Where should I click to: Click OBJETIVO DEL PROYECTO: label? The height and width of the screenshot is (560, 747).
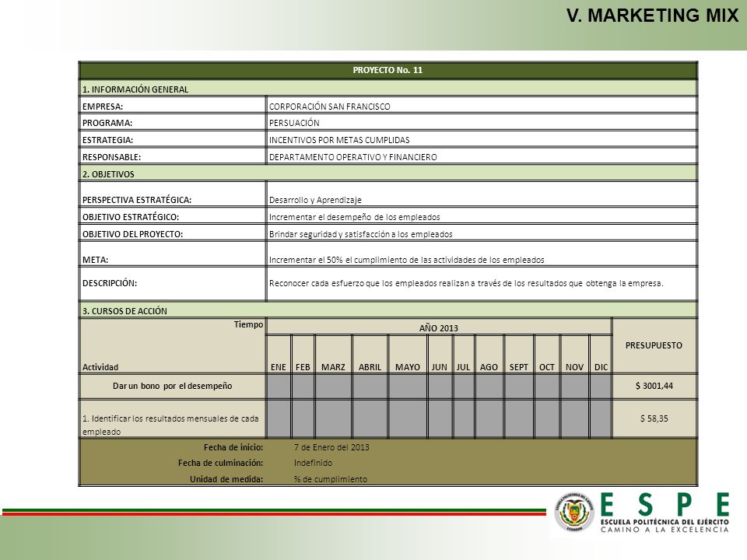(x=132, y=234)
